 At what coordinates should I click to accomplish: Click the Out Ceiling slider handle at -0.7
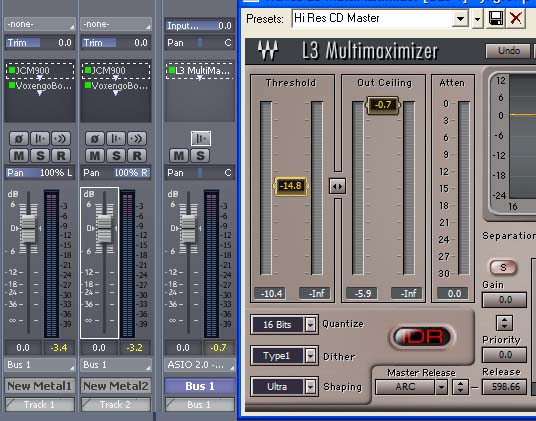pos(383,105)
